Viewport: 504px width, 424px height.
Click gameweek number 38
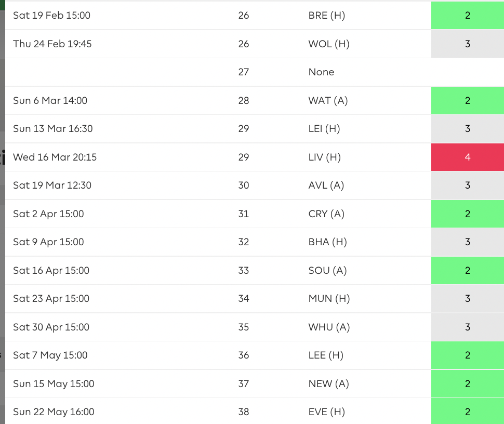[x=243, y=412]
